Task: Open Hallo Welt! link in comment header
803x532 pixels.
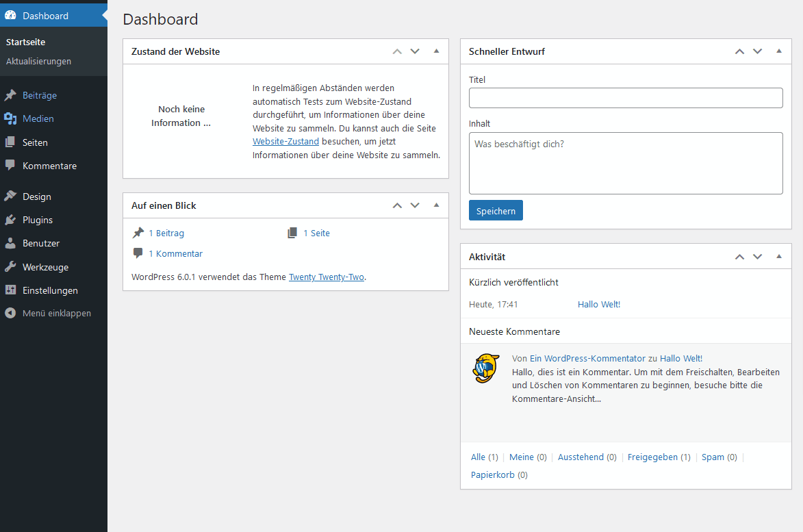Action: coord(681,358)
